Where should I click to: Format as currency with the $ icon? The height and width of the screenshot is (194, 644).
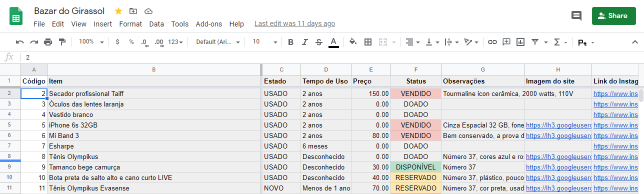click(x=117, y=42)
